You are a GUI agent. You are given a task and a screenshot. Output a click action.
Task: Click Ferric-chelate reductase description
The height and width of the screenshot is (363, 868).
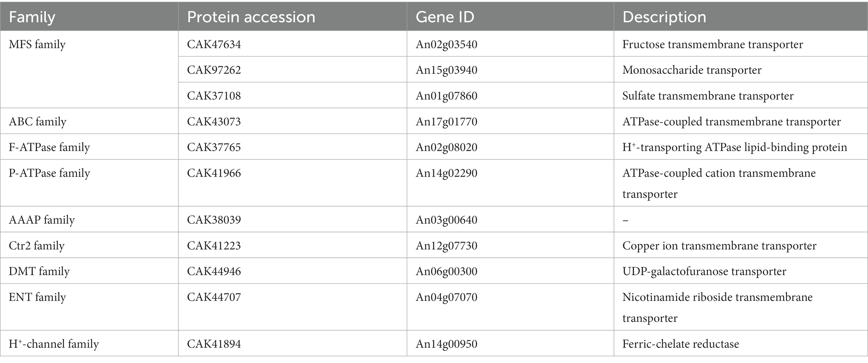680,344
